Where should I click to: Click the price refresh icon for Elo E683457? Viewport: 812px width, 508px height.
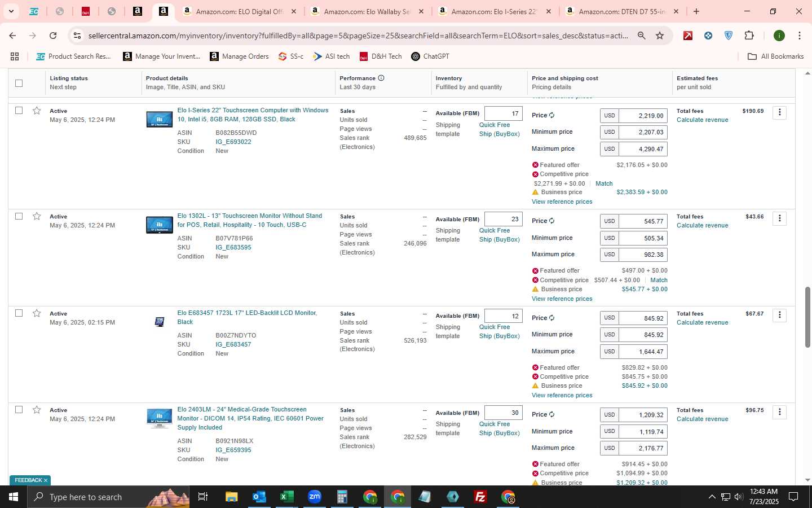click(x=551, y=318)
